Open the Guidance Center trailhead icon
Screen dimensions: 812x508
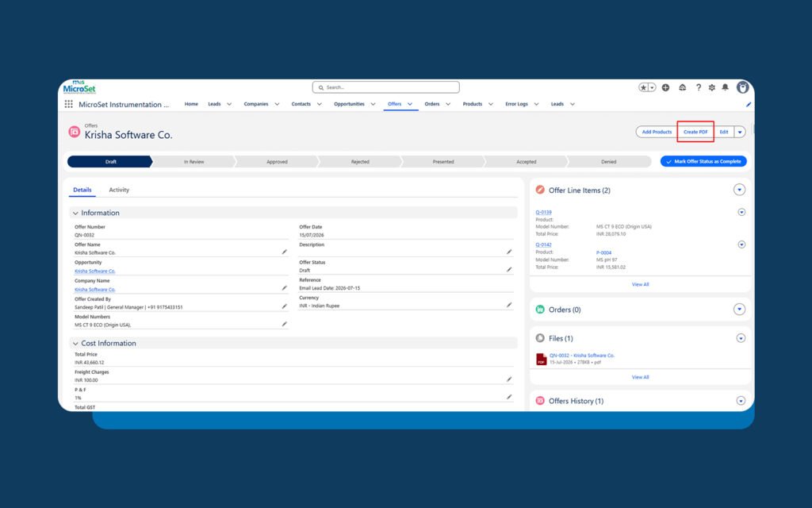click(683, 87)
